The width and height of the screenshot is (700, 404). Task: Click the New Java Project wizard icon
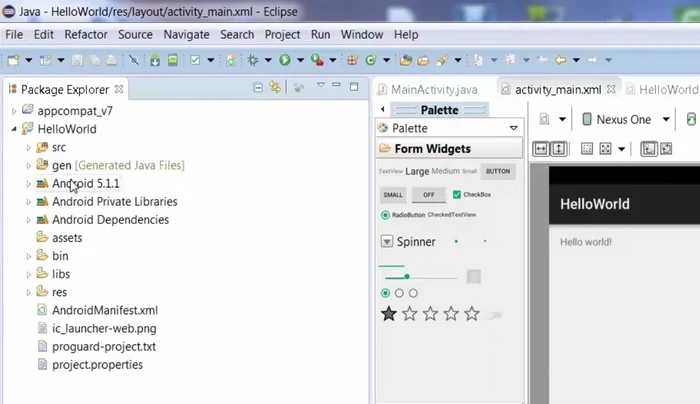pyautogui.click(x=46, y=60)
